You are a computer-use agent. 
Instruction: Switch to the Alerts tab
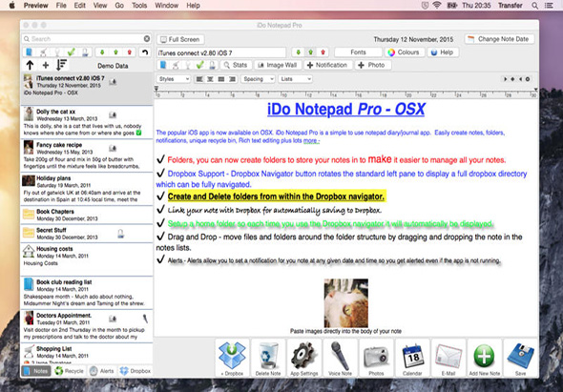pyautogui.click(x=102, y=371)
